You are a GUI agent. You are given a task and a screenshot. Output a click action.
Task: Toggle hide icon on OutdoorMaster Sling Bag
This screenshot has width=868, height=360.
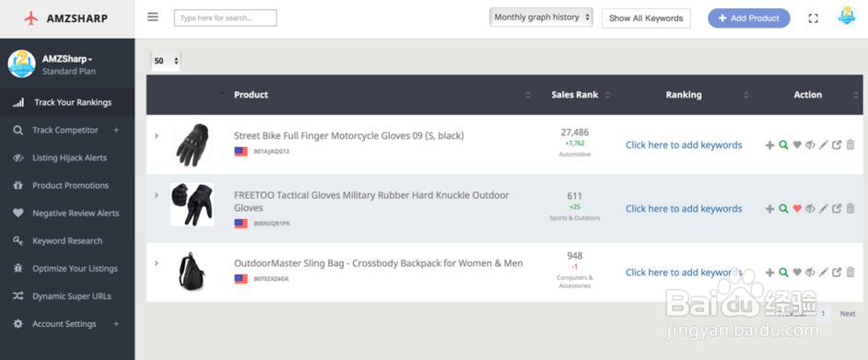[810, 273]
